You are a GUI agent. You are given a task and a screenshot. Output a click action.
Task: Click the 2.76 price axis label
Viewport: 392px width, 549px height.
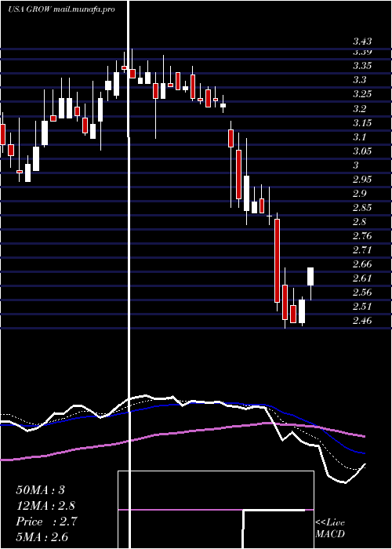[x=362, y=235]
